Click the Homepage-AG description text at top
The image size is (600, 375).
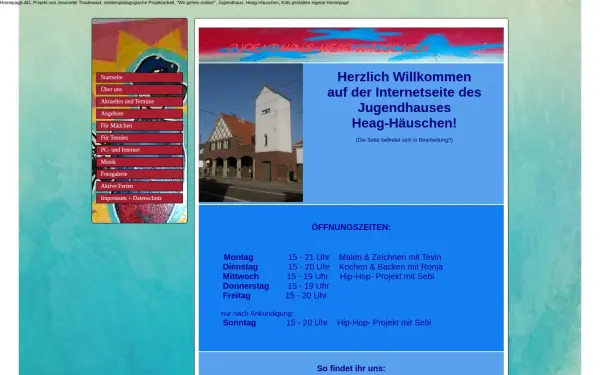click(174, 2)
